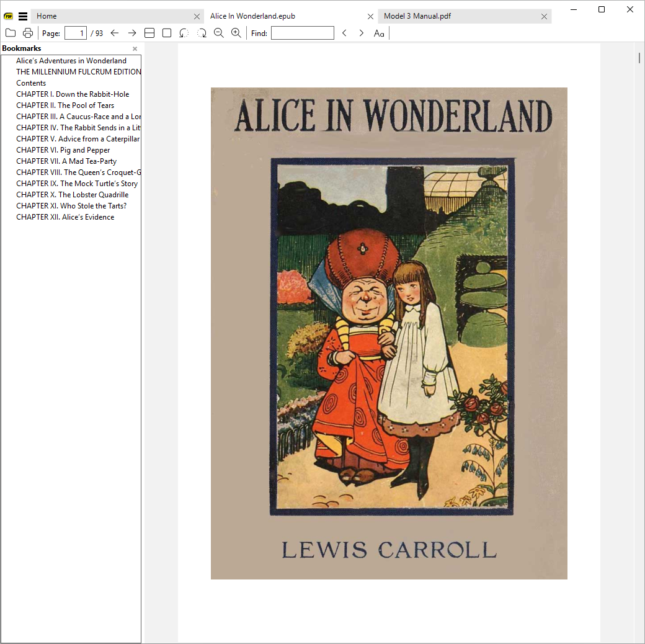The image size is (645, 644).
Task: Rotate the page left
Action: click(x=184, y=33)
